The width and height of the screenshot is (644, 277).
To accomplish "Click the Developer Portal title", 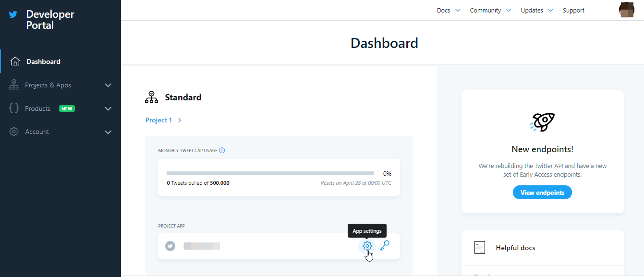I will [x=50, y=20].
